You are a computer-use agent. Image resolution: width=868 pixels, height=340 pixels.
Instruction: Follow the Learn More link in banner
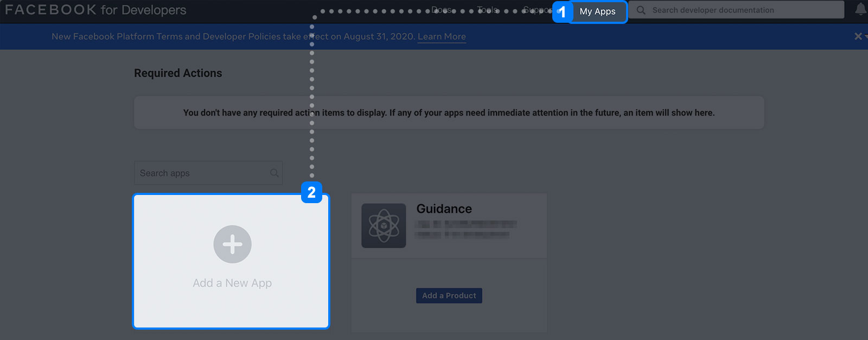[442, 36]
